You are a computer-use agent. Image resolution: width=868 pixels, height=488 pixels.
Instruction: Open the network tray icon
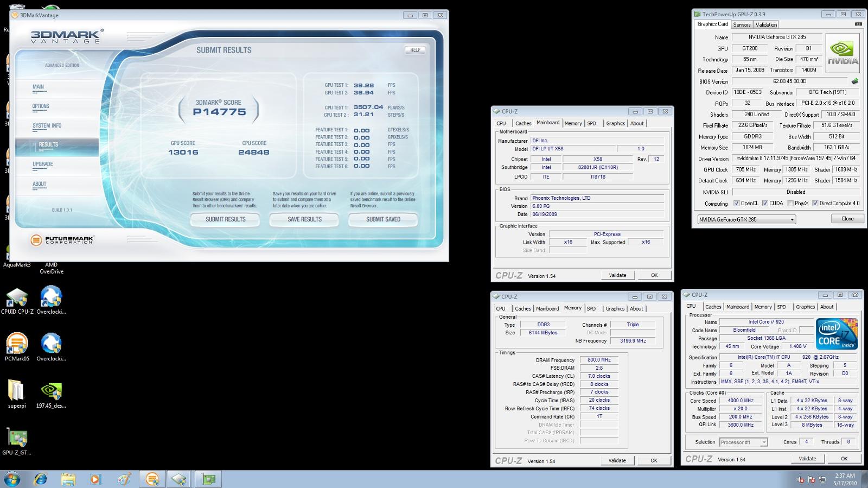coord(823,480)
